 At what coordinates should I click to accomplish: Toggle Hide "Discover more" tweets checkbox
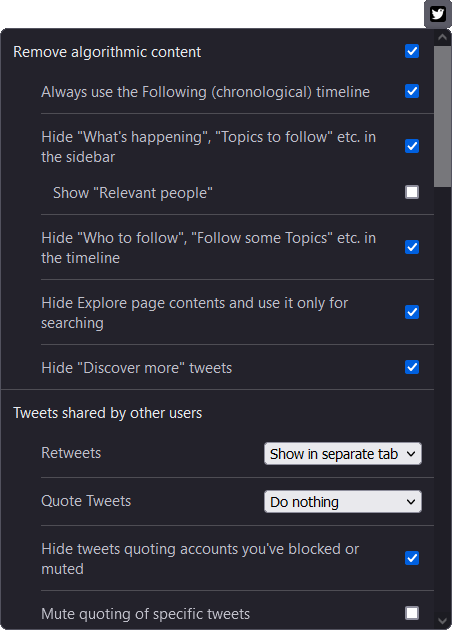pyautogui.click(x=412, y=367)
